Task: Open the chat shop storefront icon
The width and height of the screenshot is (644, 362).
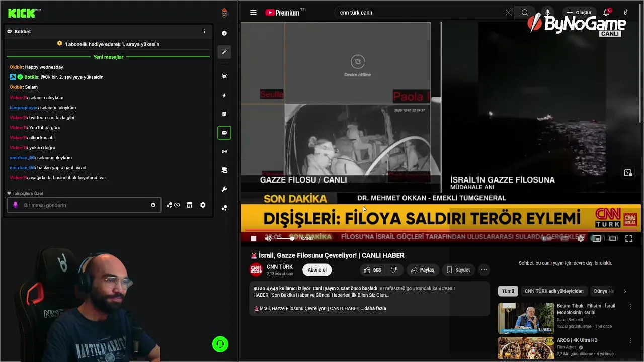Action: [x=189, y=205]
